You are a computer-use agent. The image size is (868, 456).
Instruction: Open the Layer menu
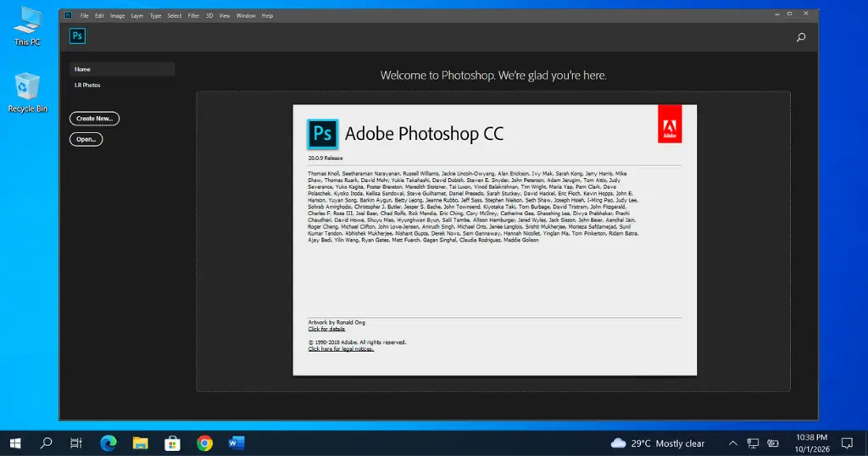point(137,15)
